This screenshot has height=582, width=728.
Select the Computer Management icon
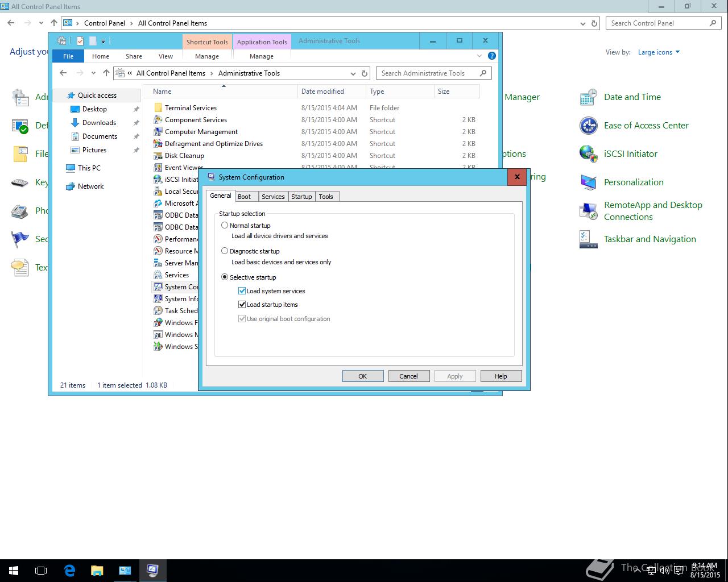158,132
